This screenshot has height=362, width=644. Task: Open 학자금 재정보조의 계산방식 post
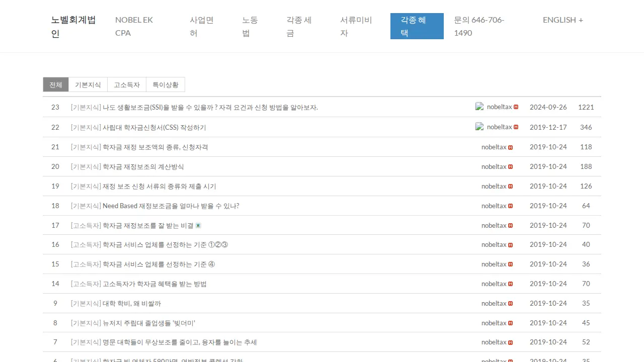[x=143, y=167]
